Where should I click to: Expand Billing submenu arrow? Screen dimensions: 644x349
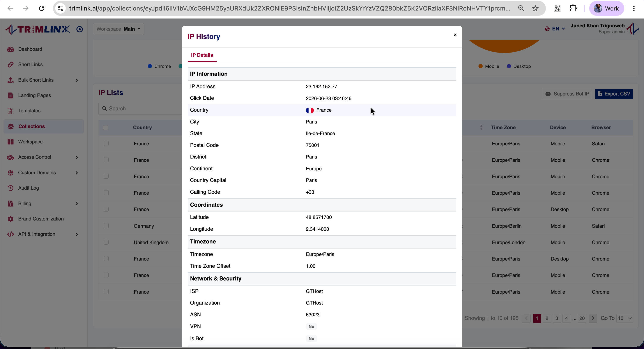(x=77, y=204)
